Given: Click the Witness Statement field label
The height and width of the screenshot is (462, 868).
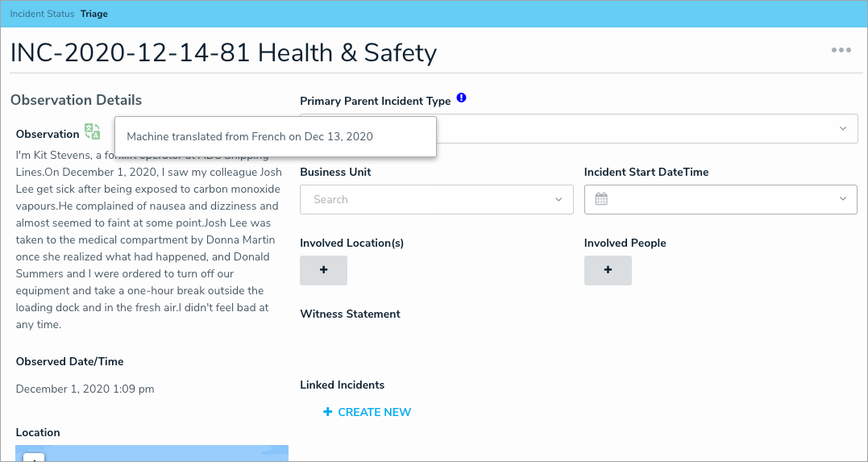Looking at the screenshot, I should (350, 314).
